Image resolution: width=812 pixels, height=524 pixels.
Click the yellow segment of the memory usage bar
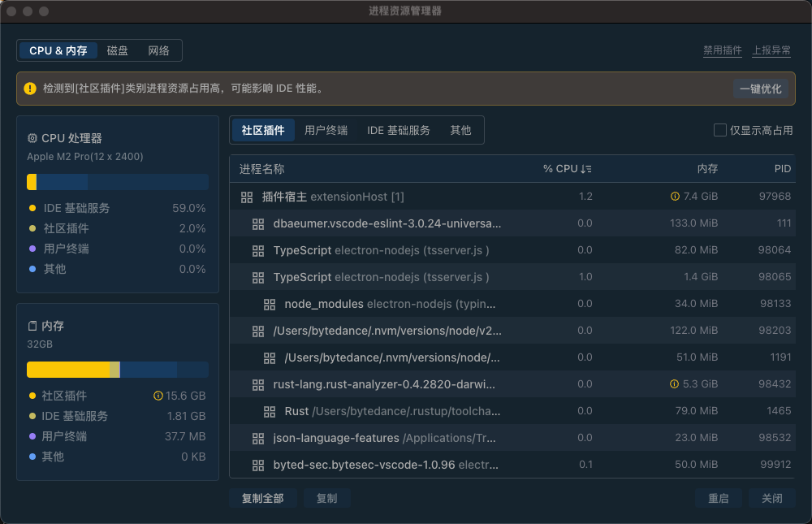68,370
